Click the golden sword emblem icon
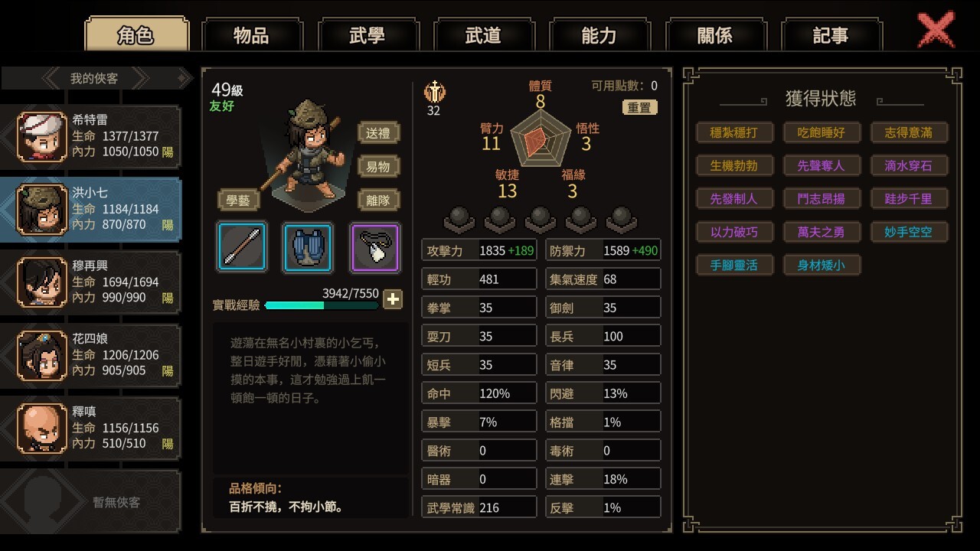 [434, 92]
